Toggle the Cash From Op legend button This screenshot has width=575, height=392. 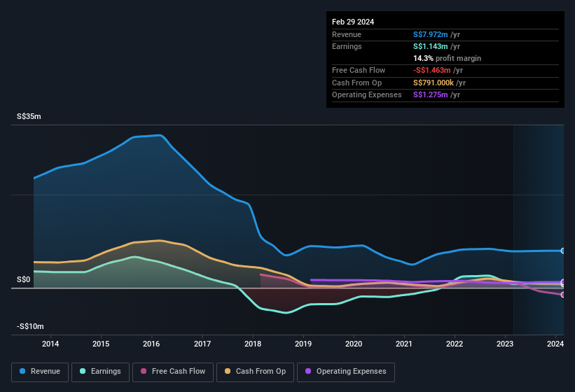(255, 372)
